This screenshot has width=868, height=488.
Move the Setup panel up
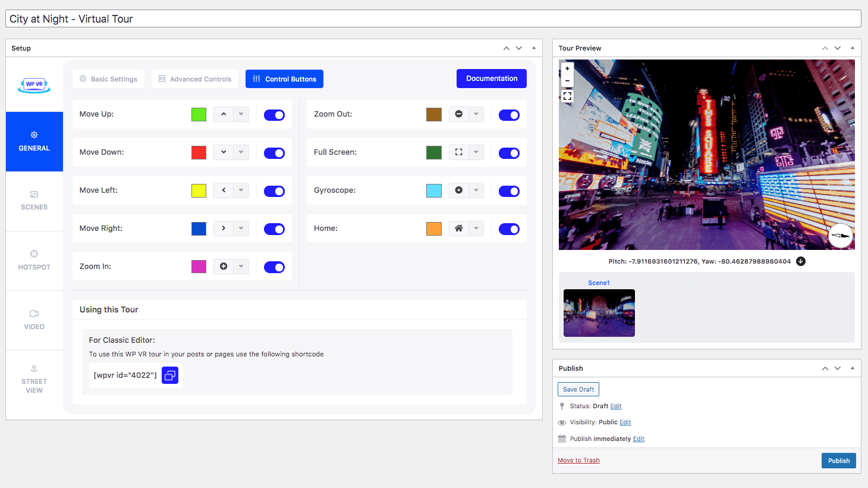click(x=507, y=48)
